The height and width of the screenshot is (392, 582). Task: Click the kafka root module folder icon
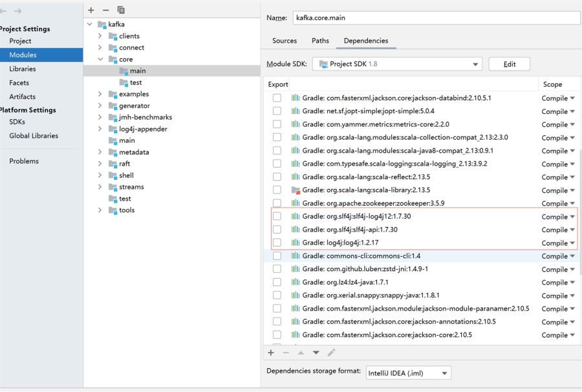point(102,25)
